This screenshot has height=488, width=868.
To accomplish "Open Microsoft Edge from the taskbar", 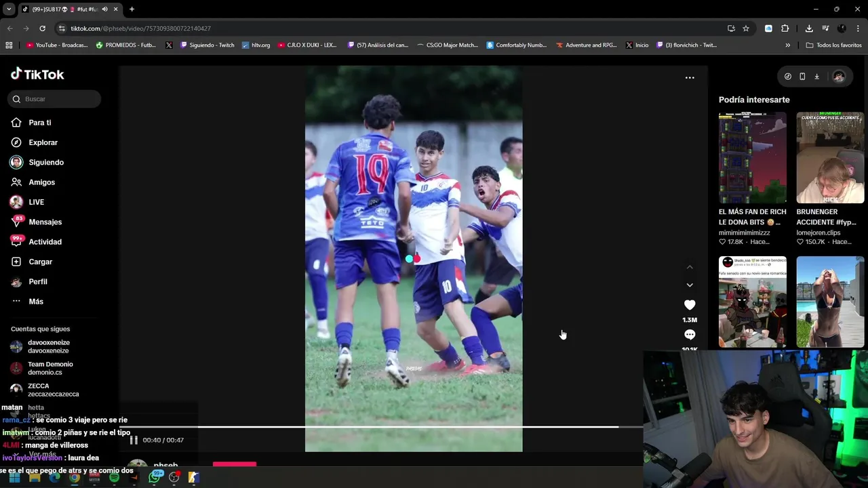I will (x=54, y=478).
